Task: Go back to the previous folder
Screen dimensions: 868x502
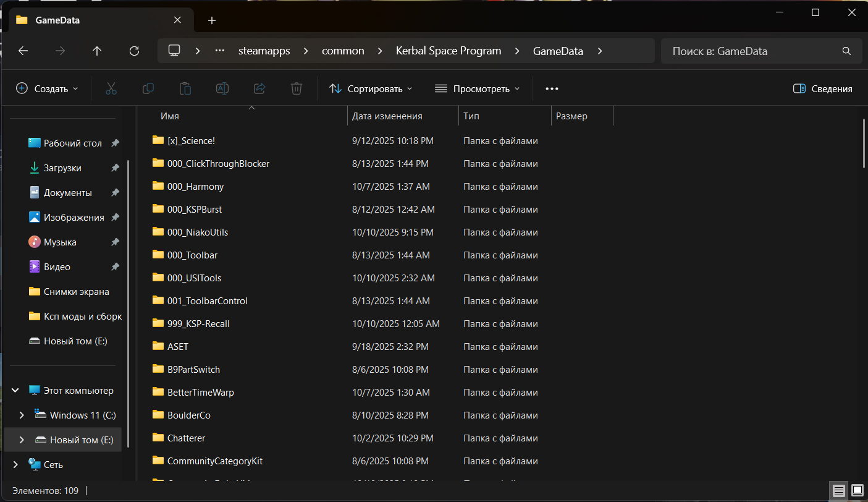Action: click(23, 51)
